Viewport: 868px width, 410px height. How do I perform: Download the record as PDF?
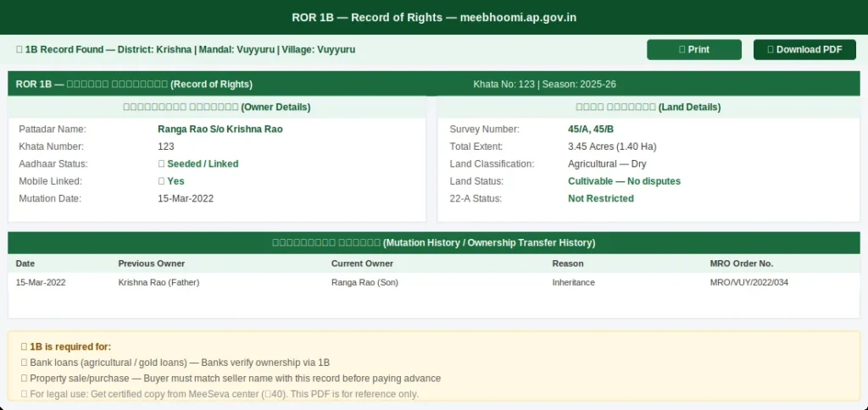click(x=804, y=50)
